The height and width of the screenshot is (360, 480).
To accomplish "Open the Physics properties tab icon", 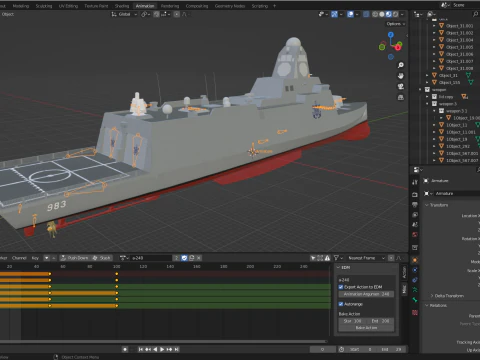I will pyautogui.click(x=415, y=270).
